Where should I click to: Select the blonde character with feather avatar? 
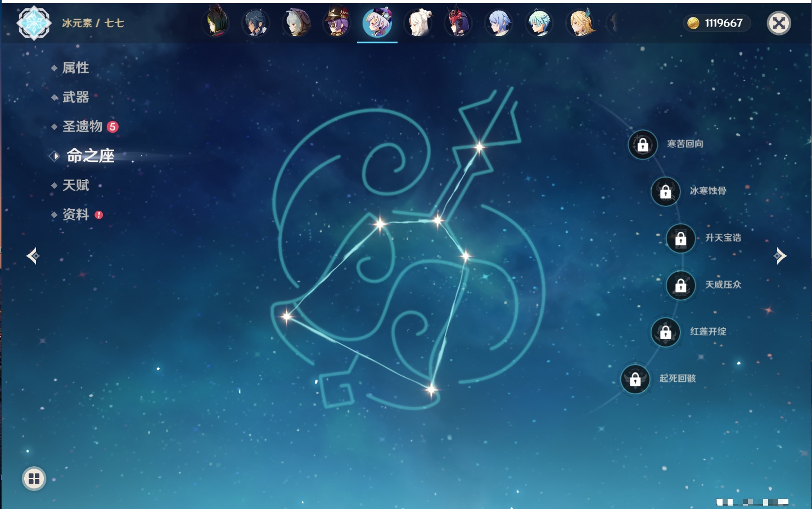pos(580,24)
